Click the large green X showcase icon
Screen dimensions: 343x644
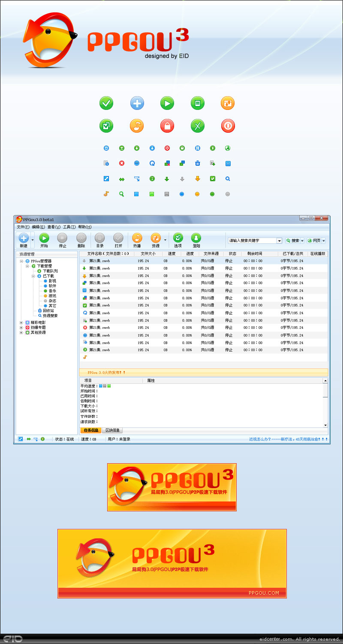[x=198, y=126]
